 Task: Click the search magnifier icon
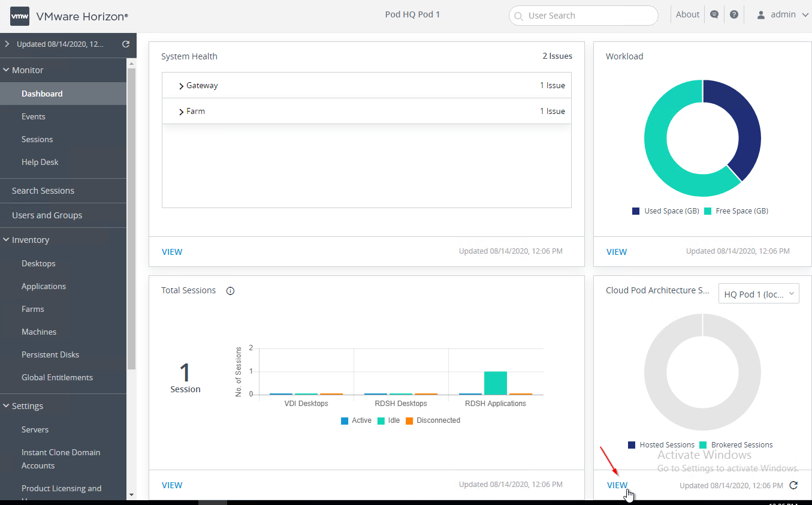518,16
